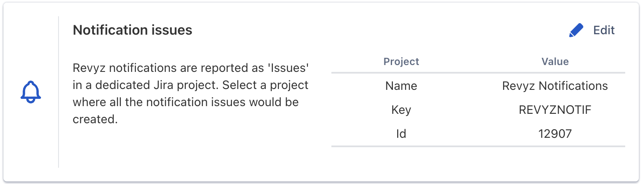This screenshot has width=644, height=184.
Task: Select the 'Notification issues' heading
Action: click(132, 30)
